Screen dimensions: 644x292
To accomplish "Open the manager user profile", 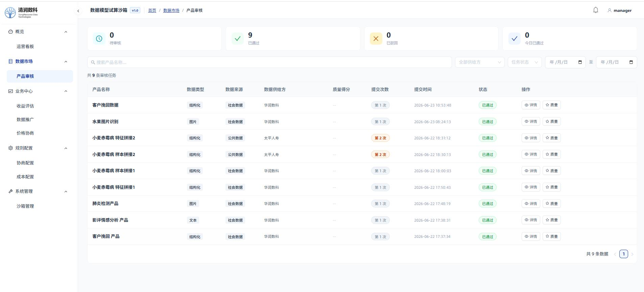I will [x=619, y=10].
